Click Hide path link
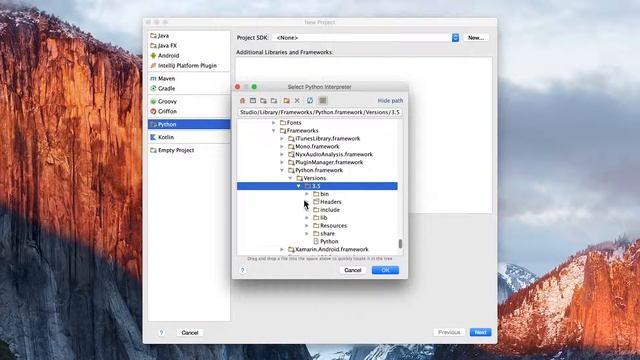This screenshot has height=360, width=640. [x=390, y=100]
